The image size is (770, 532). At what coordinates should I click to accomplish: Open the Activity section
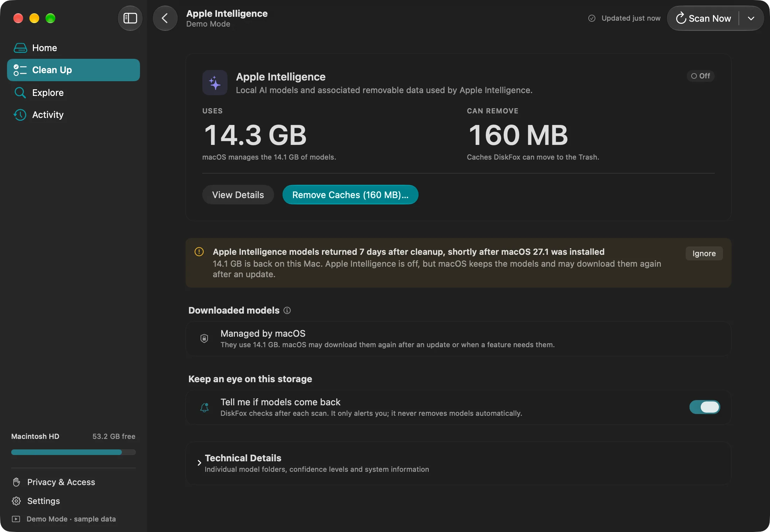coord(73,115)
